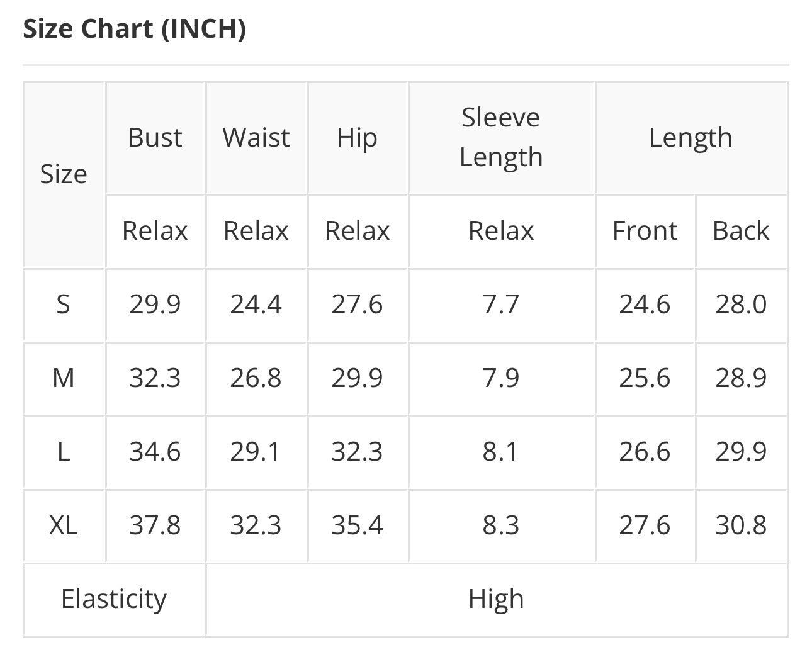Click the Hip column header
This screenshot has height=662, width=812.
357,138
